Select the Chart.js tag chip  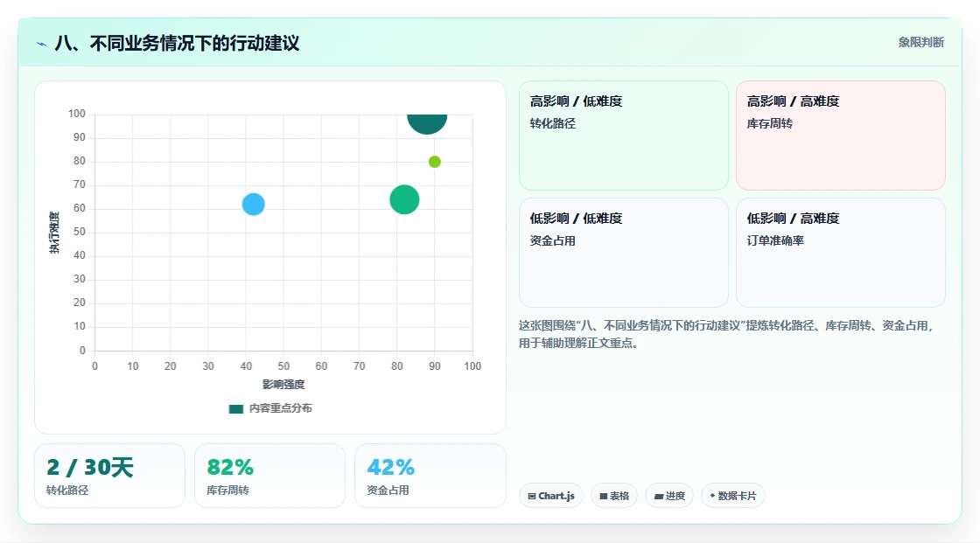coord(551,496)
